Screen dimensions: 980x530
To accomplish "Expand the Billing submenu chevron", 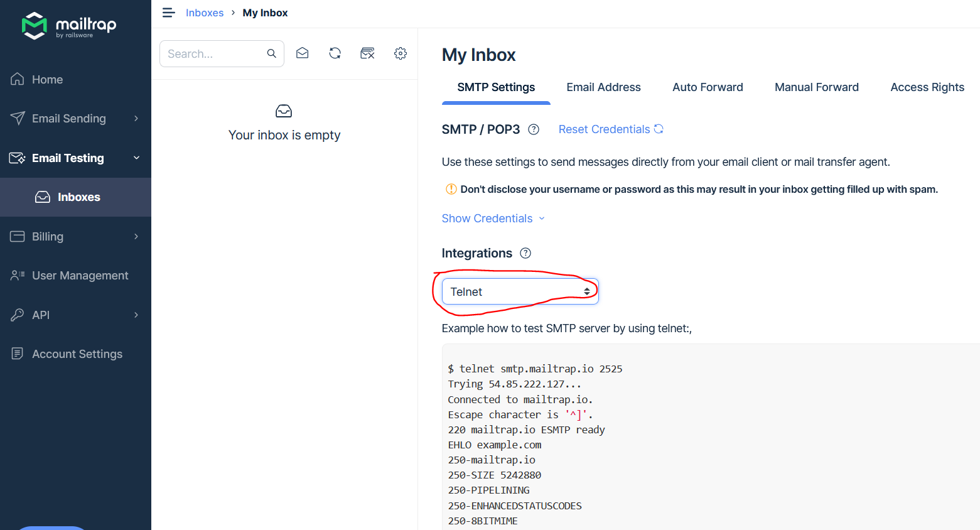I will point(136,236).
